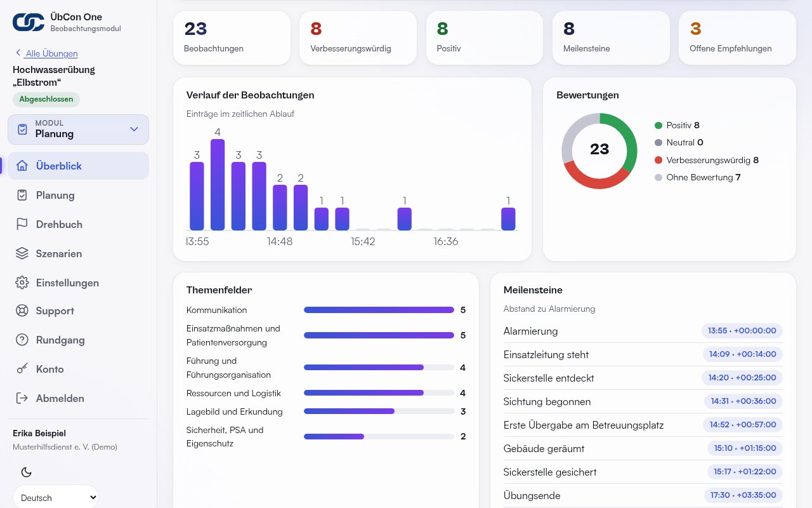Click the gear icon for Einstellungen

(x=22, y=283)
